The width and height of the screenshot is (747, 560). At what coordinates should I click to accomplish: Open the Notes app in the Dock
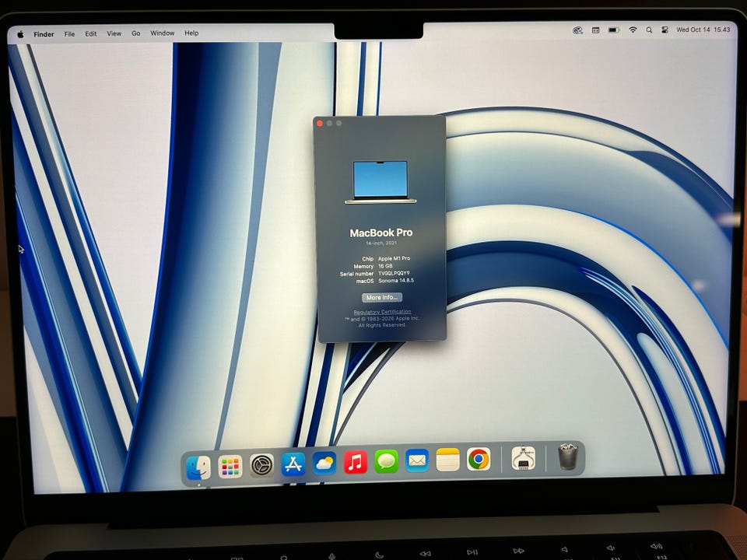[448, 460]
